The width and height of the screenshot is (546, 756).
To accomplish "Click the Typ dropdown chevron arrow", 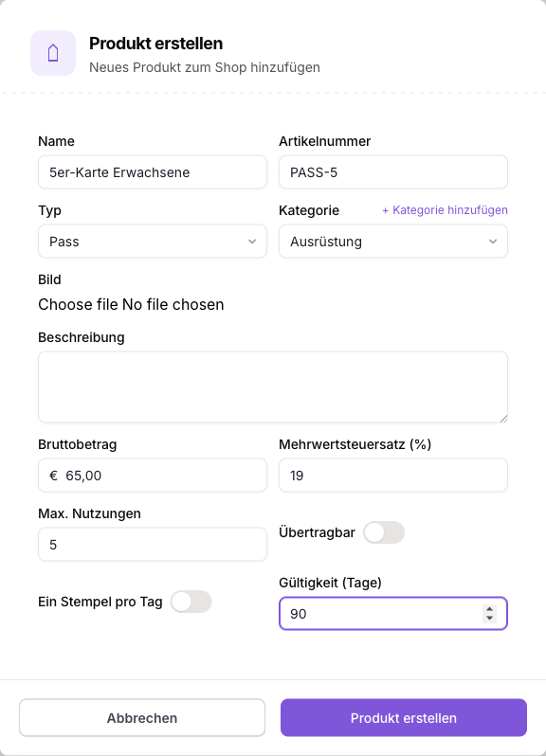I will pyautogui.click(x=252, y=242).
